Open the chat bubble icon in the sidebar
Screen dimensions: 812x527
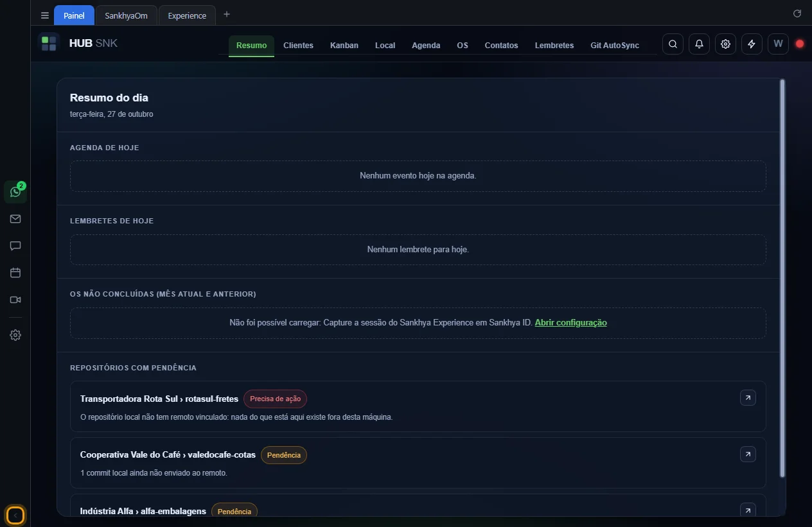point(15,246)
